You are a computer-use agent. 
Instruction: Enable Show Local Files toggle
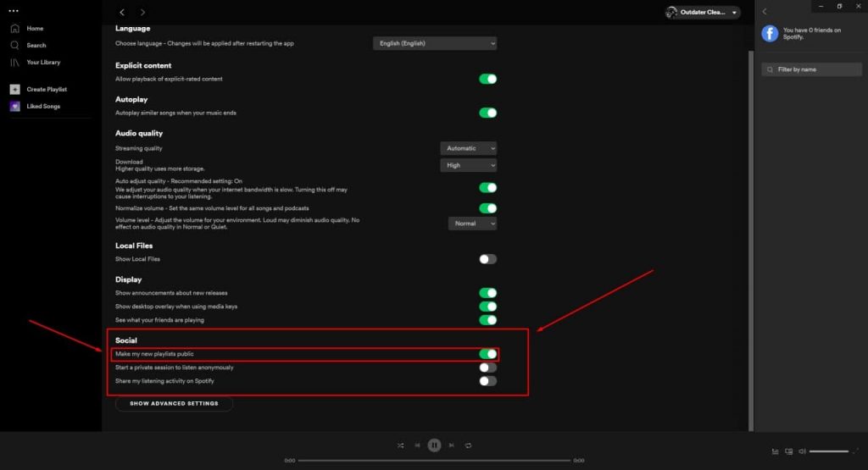point(487,259)
